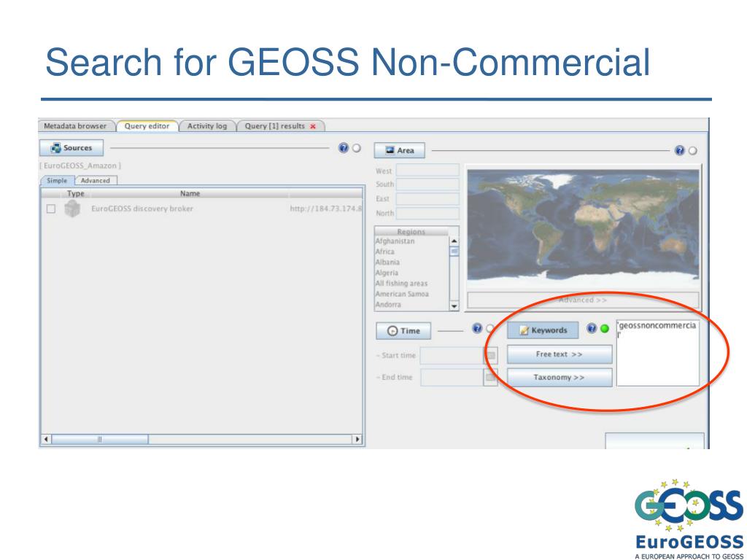Open the Activity log tab

click(206, 126)
